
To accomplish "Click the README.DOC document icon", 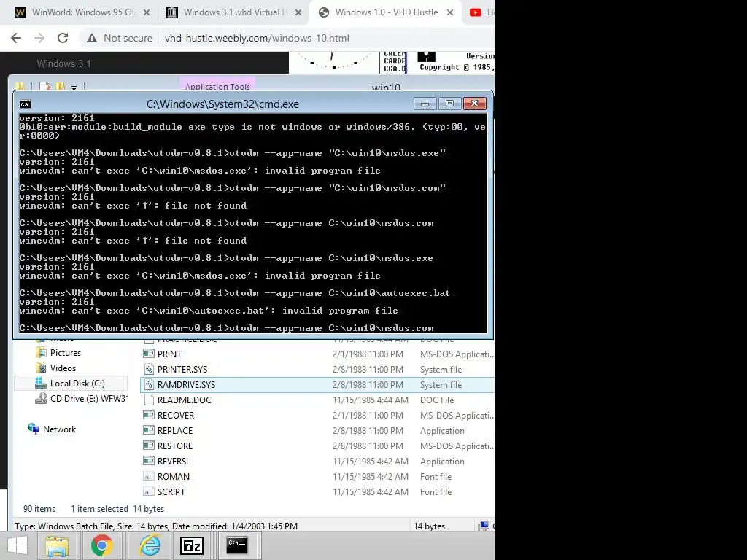I will [149, 400].
